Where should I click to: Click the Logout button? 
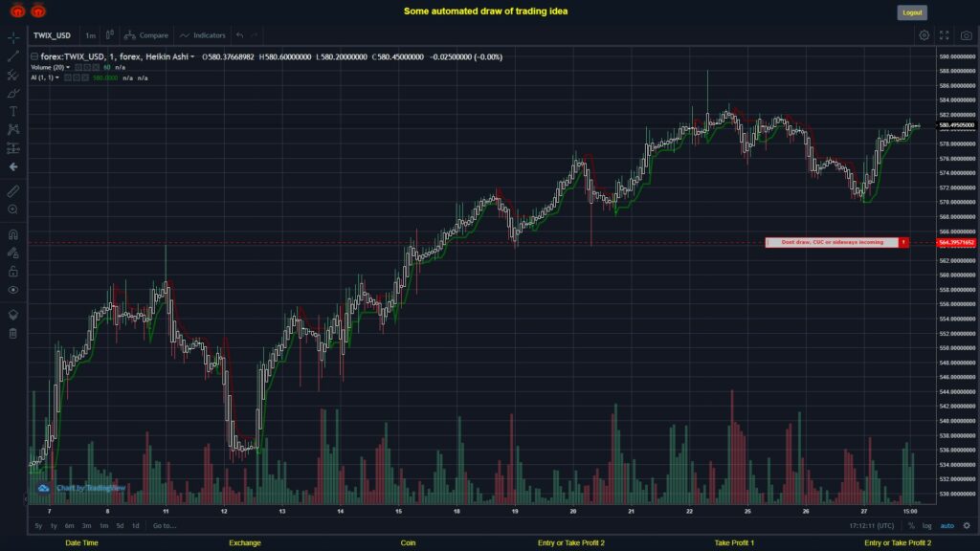point(912,12)
